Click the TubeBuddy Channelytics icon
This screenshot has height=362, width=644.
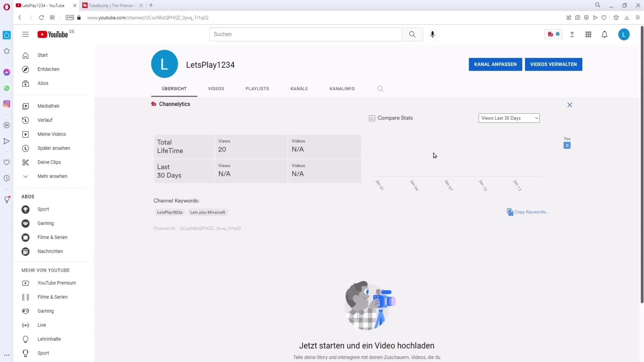pyautogui.click(x=154, y=104)
